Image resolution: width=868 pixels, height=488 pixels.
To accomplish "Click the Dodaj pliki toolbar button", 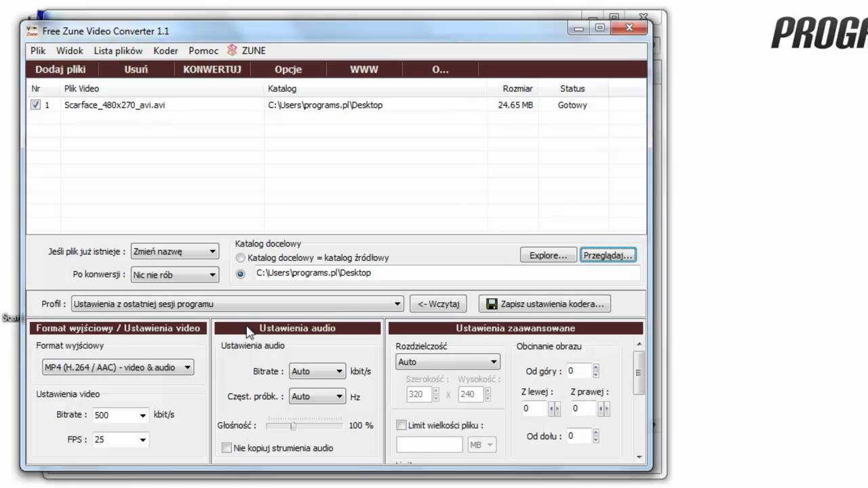I will coord(59,69).
